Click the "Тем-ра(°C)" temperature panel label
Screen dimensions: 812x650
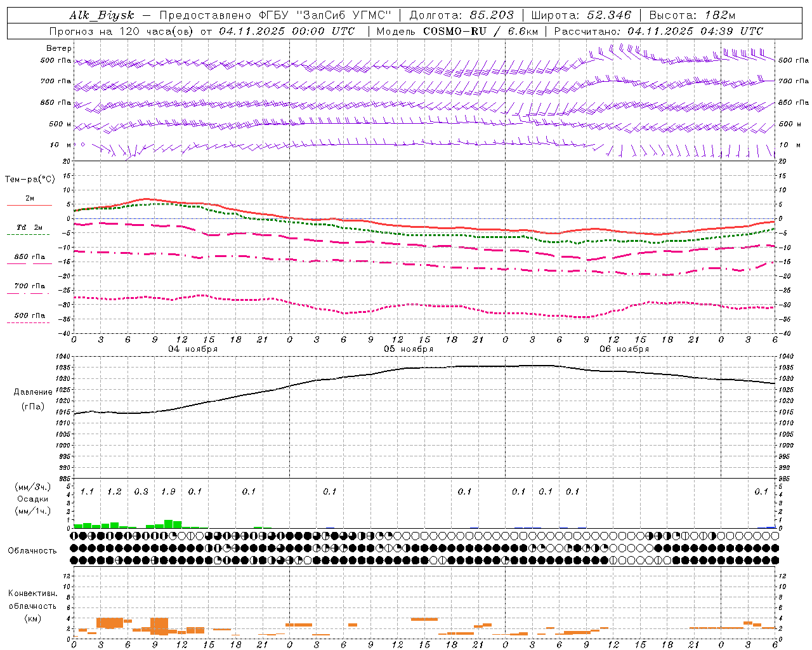tap(30, 179)
